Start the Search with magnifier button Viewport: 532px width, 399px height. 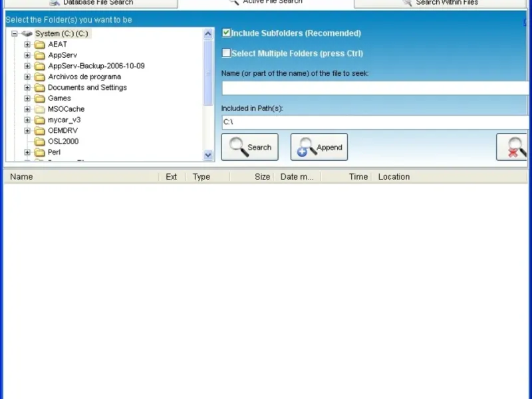point(250,147)
